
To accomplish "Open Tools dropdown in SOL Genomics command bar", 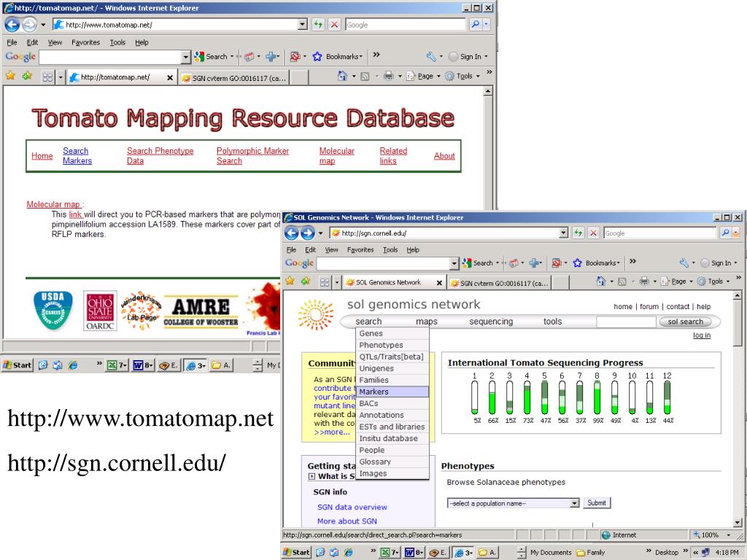I will (x=729, y=281).
